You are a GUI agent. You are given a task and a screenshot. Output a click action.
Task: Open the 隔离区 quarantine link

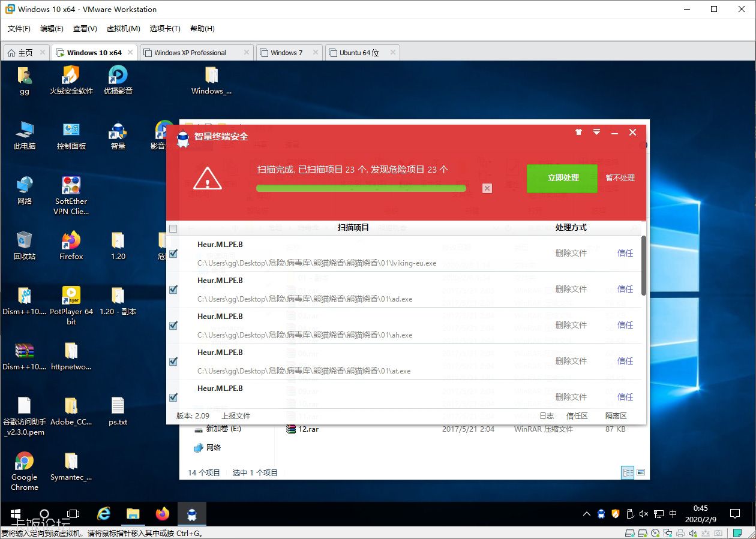616,415
